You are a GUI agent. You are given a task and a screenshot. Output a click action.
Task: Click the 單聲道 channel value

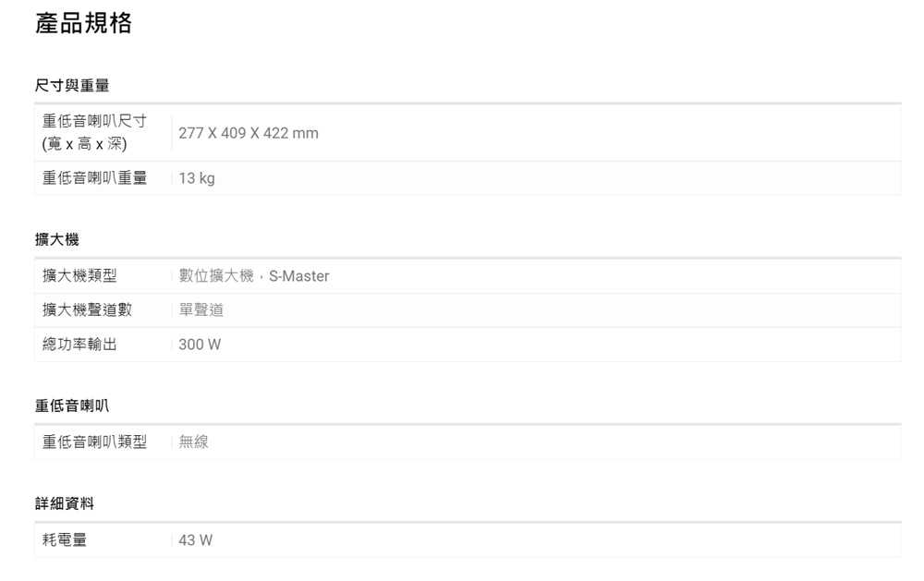201,310
